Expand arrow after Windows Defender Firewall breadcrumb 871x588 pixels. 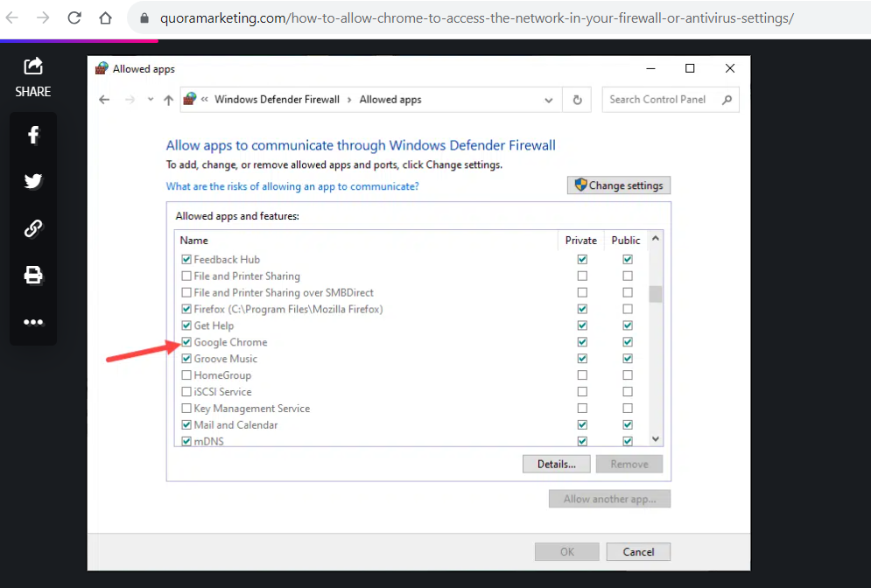[x=349, y=100]
